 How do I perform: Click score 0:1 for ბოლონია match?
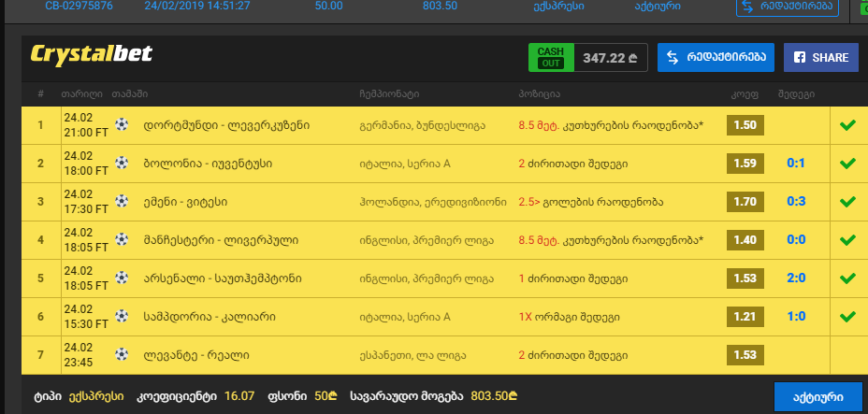pos(796,163)
